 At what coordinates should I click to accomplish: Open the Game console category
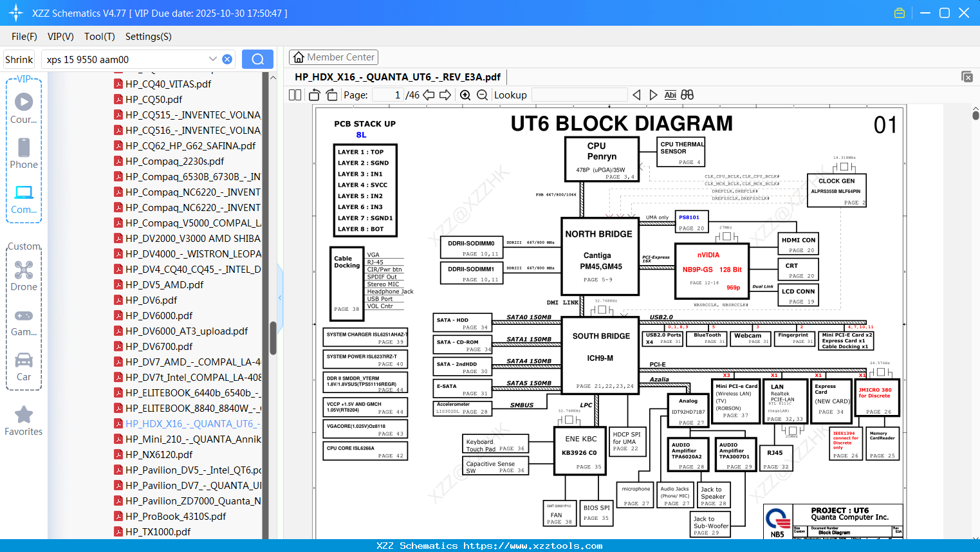[x=24, y=322]
